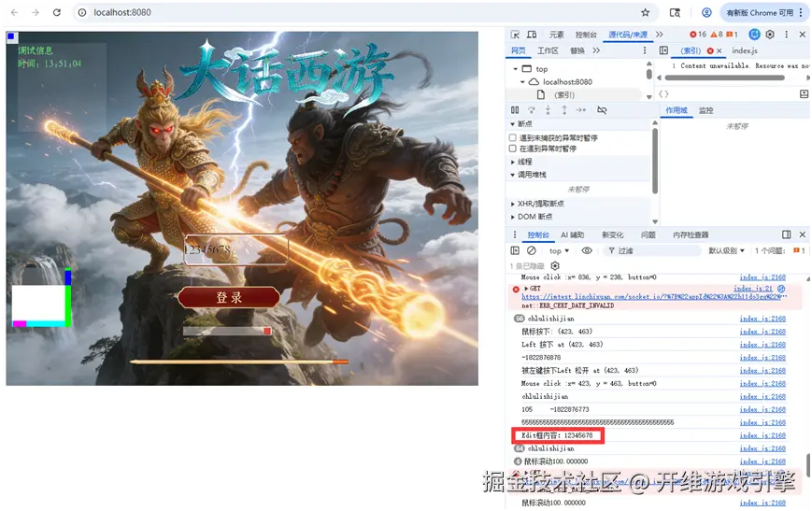Image resolution: width=812 pixels, height=511 pixels.
Task: Click the 1 个问题 issues button
Action: 779,250
